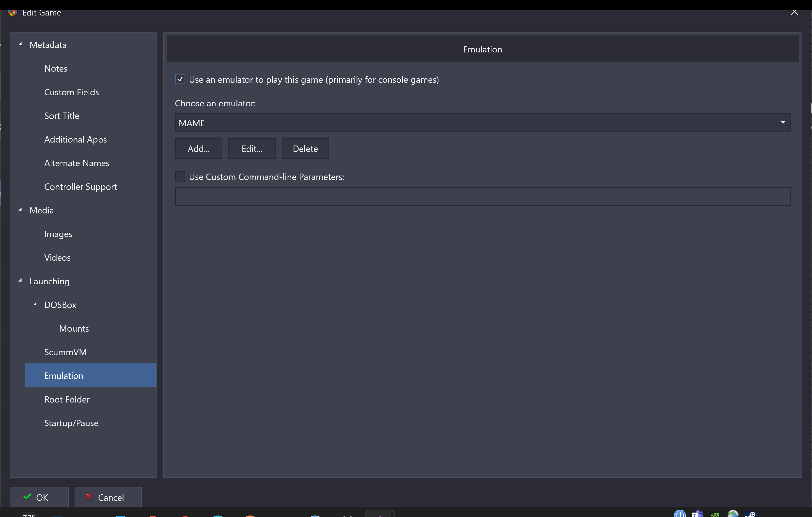Click the 'Choose an emulator:' label

point(216,103)
